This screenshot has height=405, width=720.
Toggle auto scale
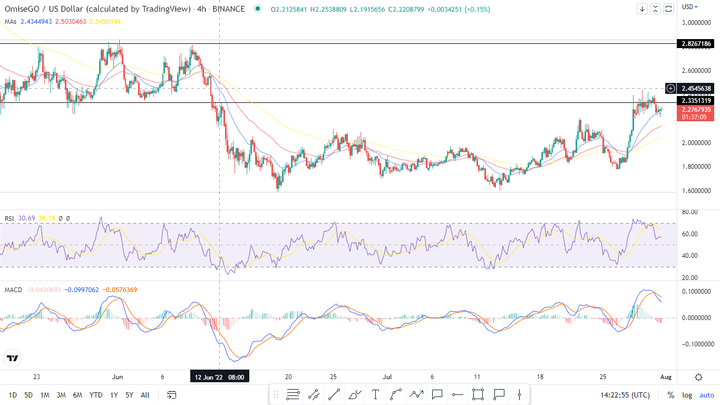pyautogui.click(x=707, y=395)
